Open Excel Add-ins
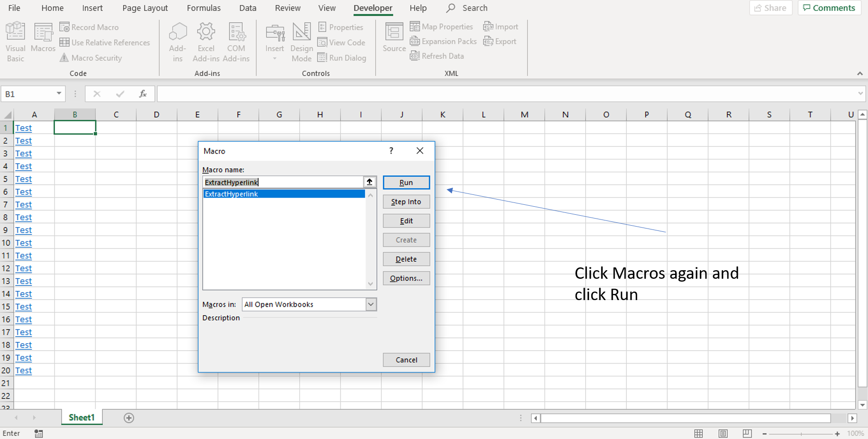This screenshot has height=439, width=868. [206, 42]
